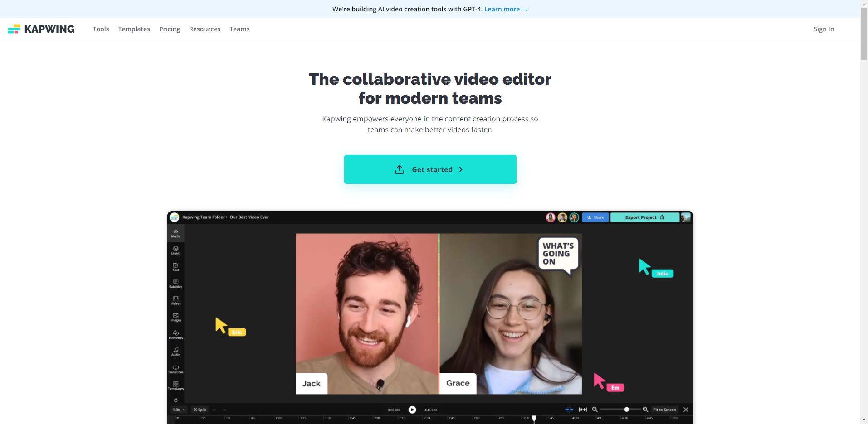Open the user profile thumbnail beside Export
The image size is (868, 424).
(x=686, y=217)
